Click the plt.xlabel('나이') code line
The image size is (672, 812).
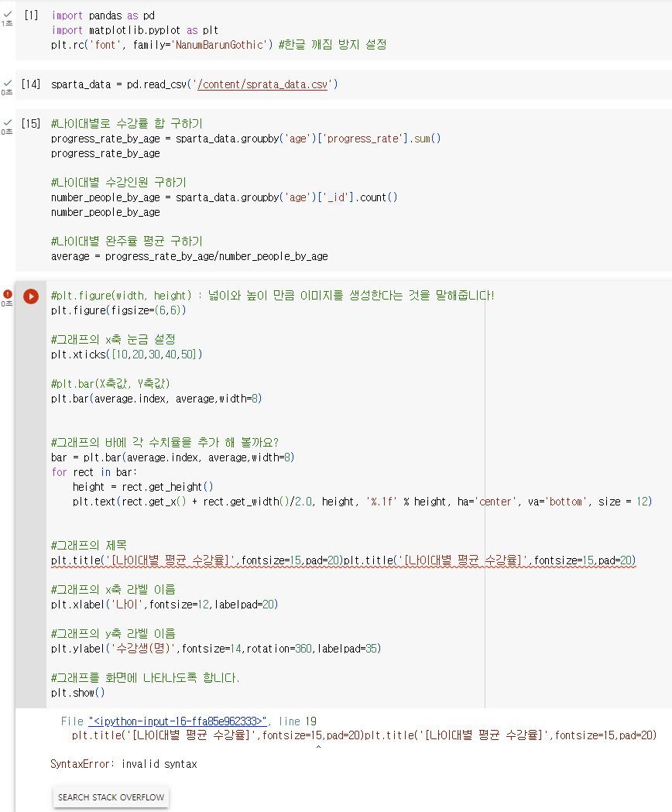[165, 605]
